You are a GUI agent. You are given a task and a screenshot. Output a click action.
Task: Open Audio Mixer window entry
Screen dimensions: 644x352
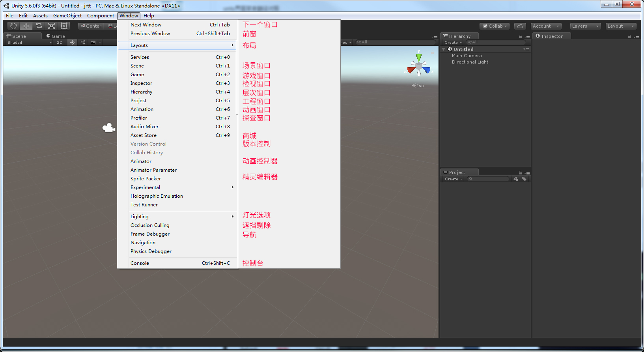click(x=178, y=127)
